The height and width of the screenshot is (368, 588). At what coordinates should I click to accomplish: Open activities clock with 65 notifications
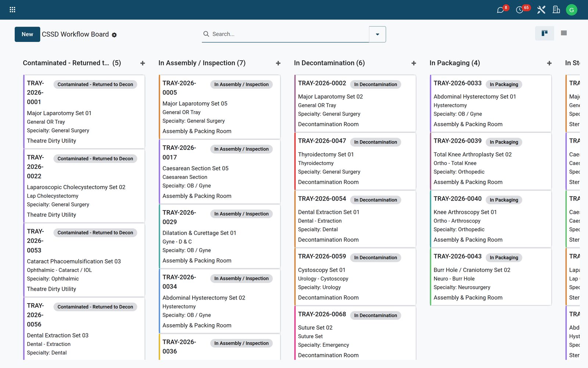pyautogui.click(x=520, y=10)
